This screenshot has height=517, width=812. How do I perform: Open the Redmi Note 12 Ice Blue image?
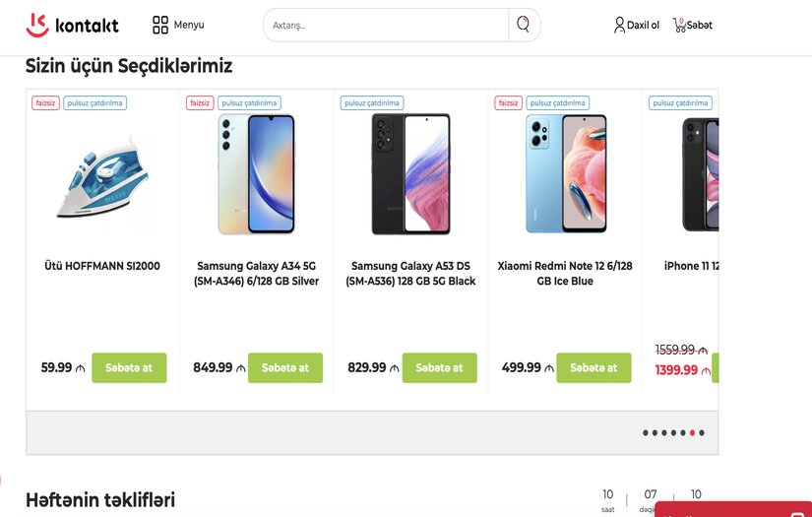[x=565, y=173]
